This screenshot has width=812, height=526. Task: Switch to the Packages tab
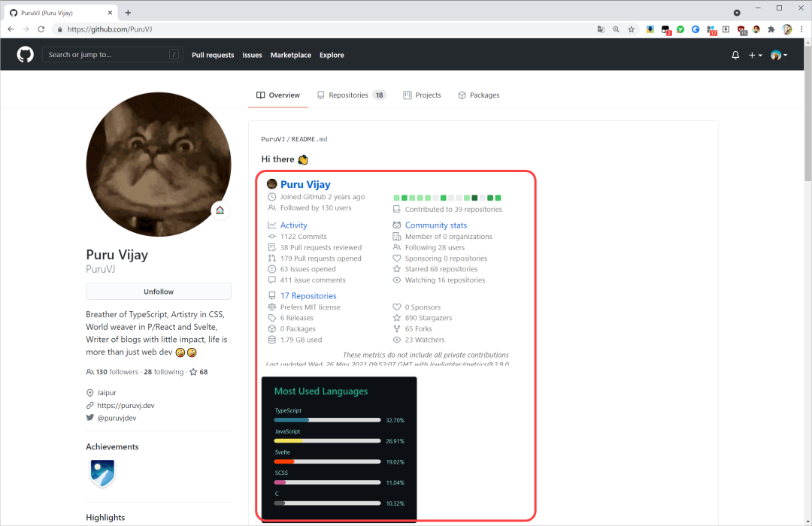point(479,95)
